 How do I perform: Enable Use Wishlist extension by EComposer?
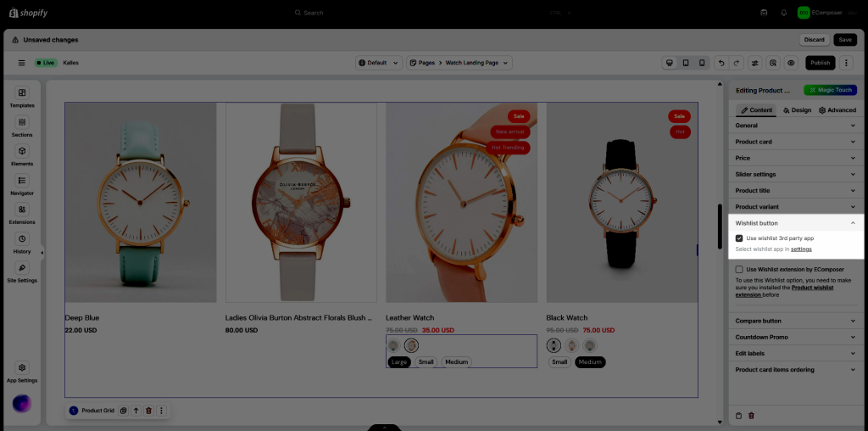click(739, 269)
